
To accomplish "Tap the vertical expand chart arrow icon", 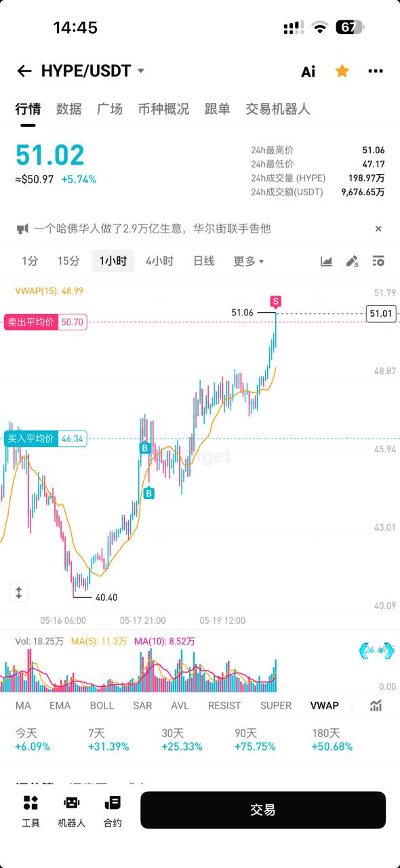I will 18,592.
